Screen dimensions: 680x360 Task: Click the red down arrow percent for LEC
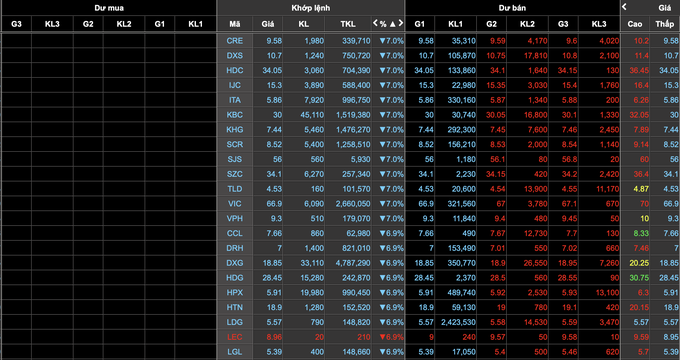click(x=391, y=337)
